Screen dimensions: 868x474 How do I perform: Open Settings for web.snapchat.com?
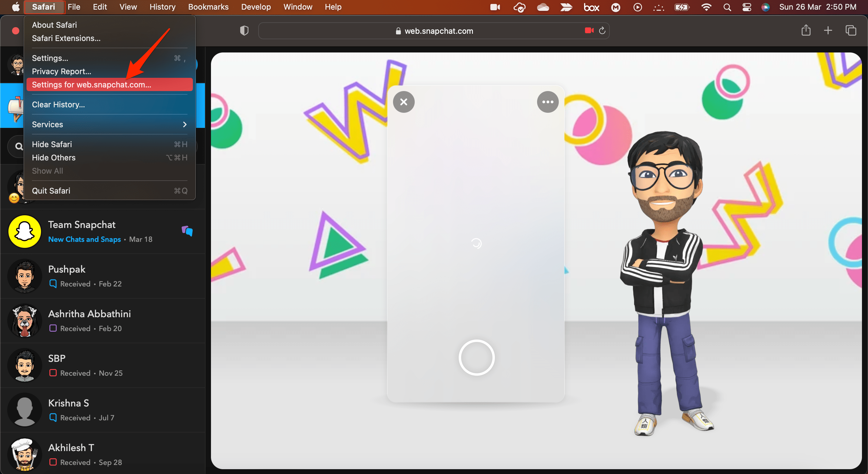pos(91,85)
